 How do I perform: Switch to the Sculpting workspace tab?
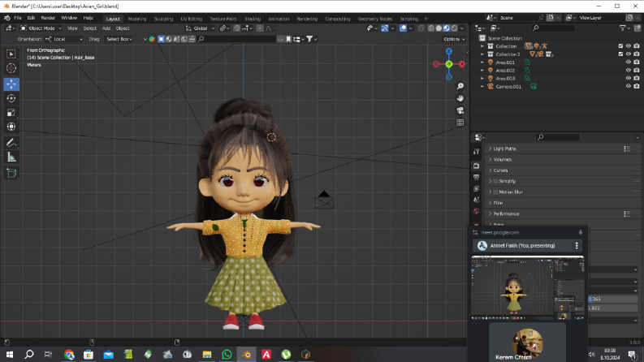pyautogui.click(x=163, y=19)
